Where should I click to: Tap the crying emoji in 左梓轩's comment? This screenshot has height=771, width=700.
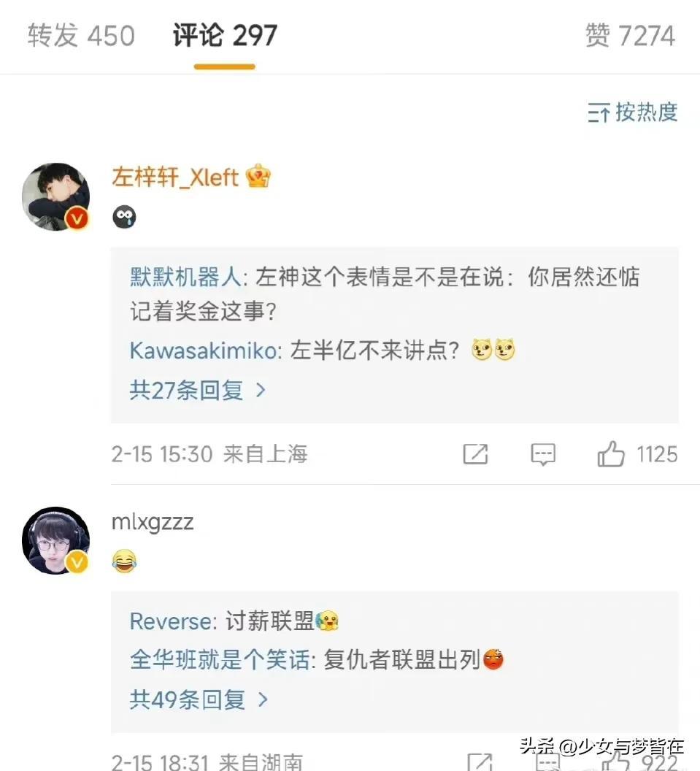(124, 217)
